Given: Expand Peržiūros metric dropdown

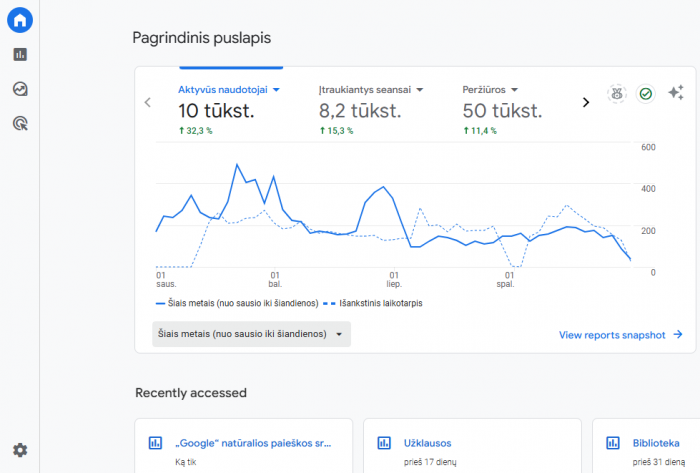Looking at the screenshot, I should [x=514, y=90].
